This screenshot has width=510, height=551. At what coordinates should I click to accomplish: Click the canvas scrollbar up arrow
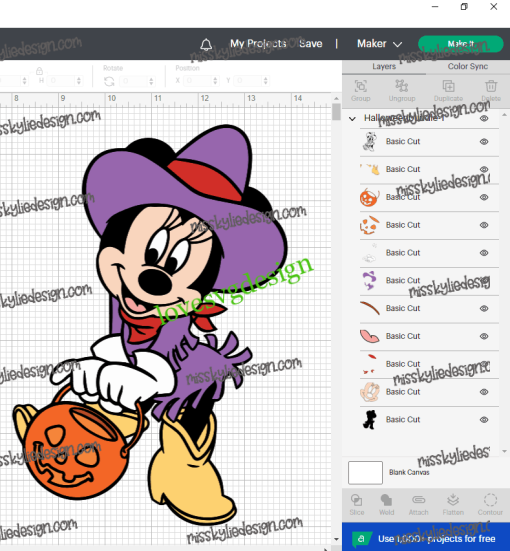336,98
